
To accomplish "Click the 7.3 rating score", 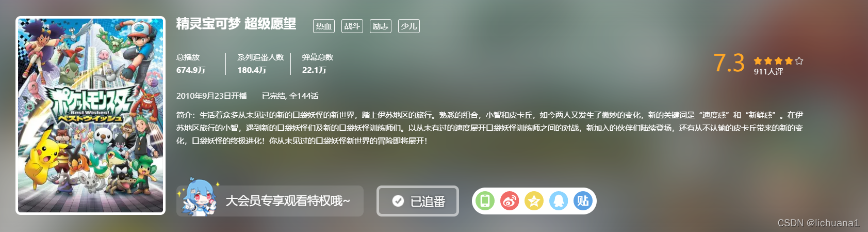I will 729,63.
